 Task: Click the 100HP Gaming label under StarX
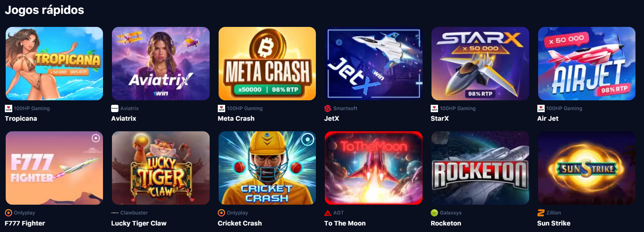tap(458, 108)
